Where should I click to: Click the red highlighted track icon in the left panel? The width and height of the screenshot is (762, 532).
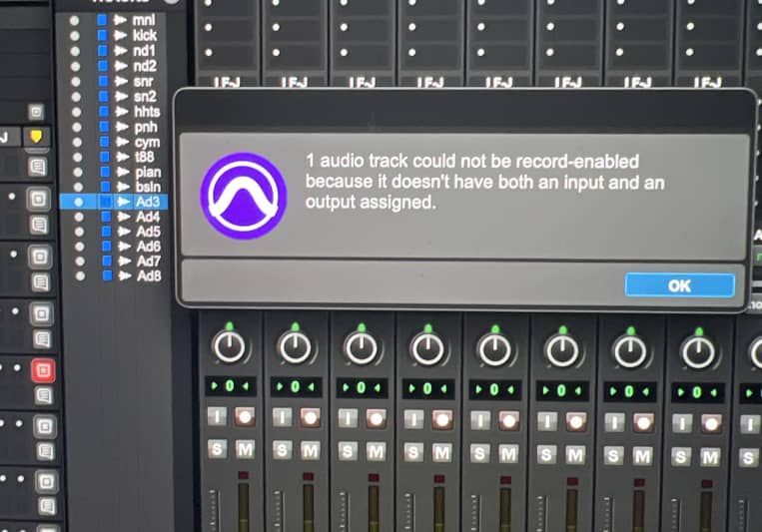(x=43, y=370)
